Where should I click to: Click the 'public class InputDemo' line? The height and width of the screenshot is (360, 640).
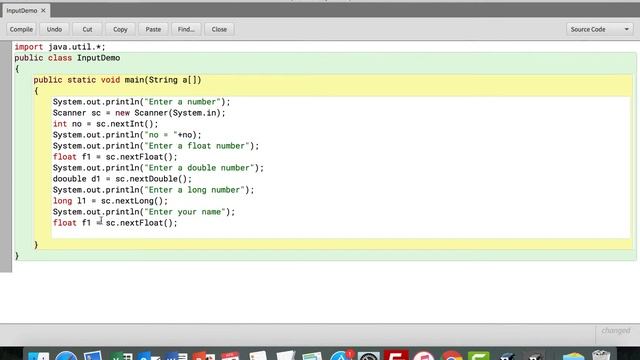point(67,58)
